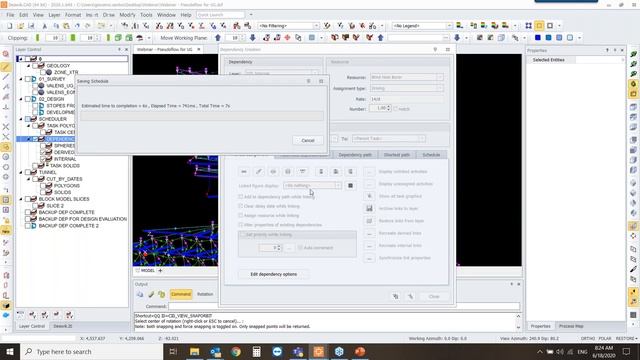Toggle the SLICE 2 layer checkbox

[x=35, y=206]
